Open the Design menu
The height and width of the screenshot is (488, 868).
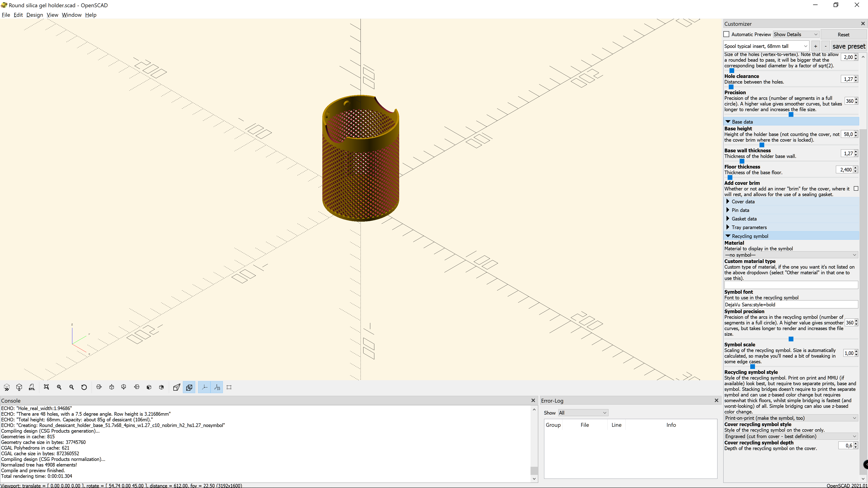pyautogui.click(x=35, y=15)
